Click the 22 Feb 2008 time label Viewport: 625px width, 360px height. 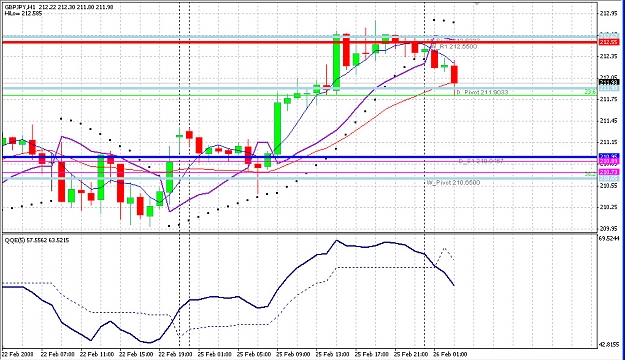point(18,354)
